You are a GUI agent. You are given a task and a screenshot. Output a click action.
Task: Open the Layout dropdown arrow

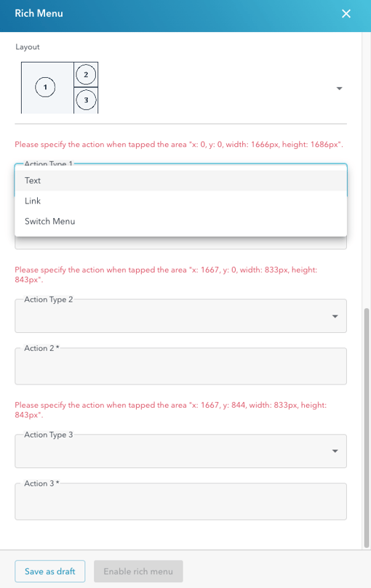(339, 89)
